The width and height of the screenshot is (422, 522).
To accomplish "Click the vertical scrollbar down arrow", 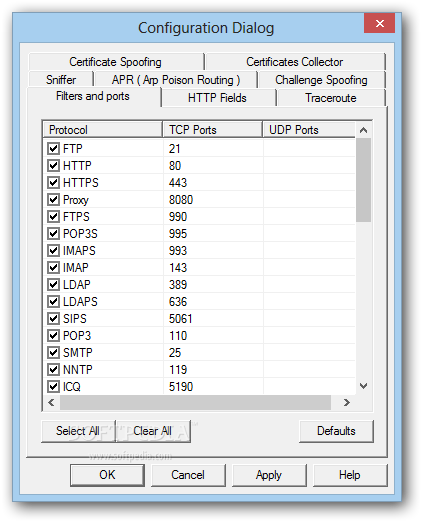I will [x=364, y=386].
